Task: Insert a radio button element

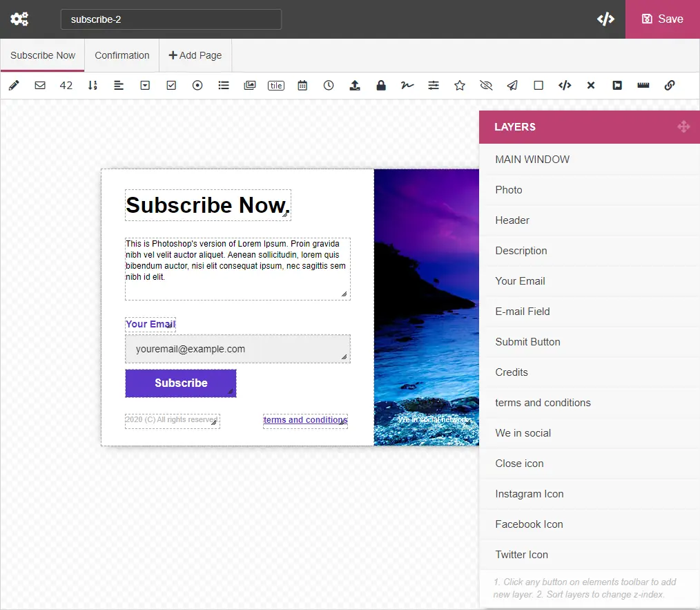Action: (197, 85)
